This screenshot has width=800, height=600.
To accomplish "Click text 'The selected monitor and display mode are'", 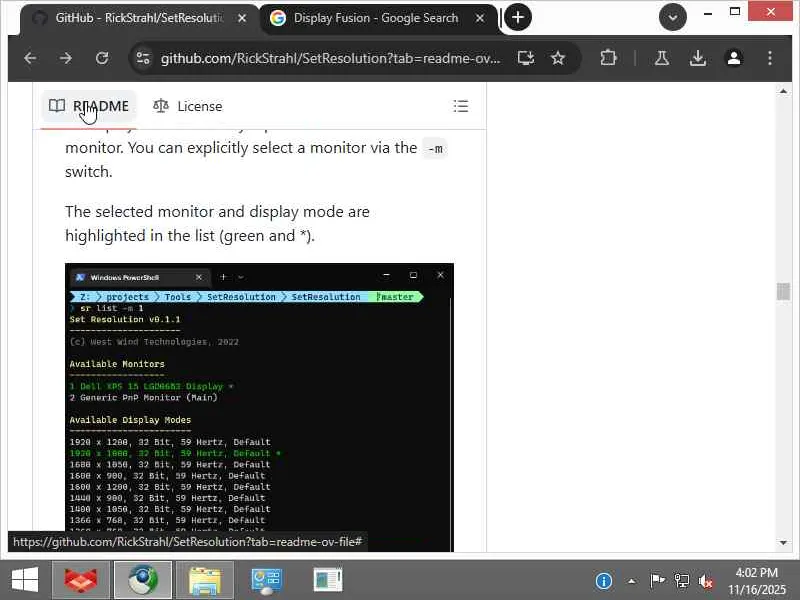I will (217, 211).
